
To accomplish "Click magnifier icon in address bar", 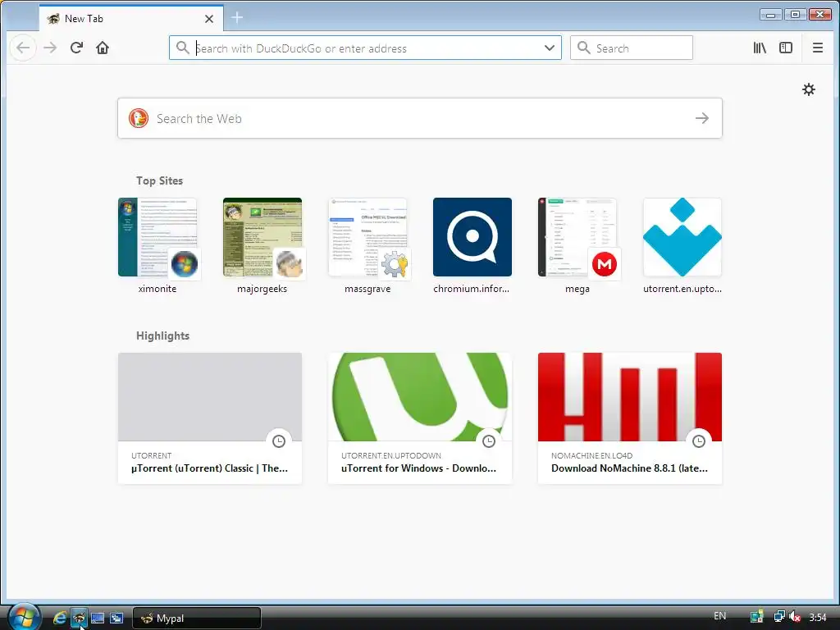I will point(183,48).
